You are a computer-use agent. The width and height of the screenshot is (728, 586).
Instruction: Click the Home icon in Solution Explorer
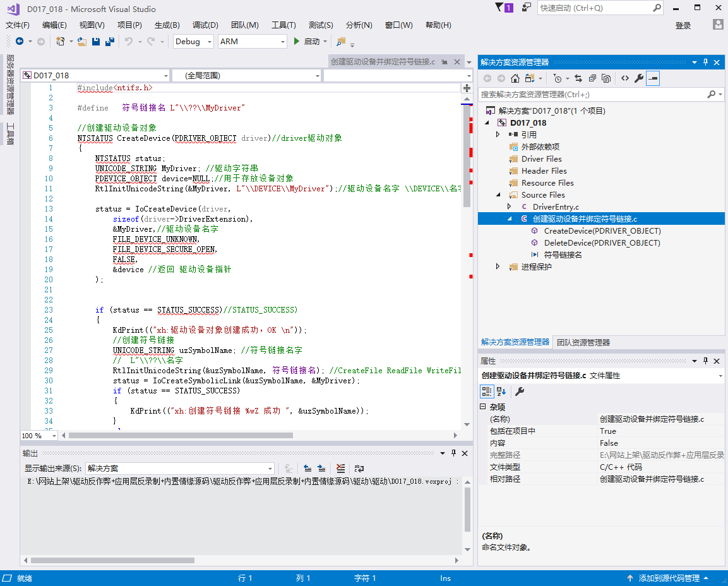pos(515,78)
